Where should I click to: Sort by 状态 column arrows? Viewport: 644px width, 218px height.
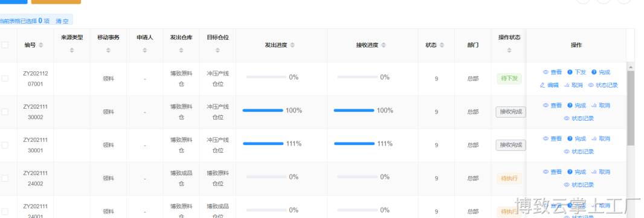click(442, 45)
